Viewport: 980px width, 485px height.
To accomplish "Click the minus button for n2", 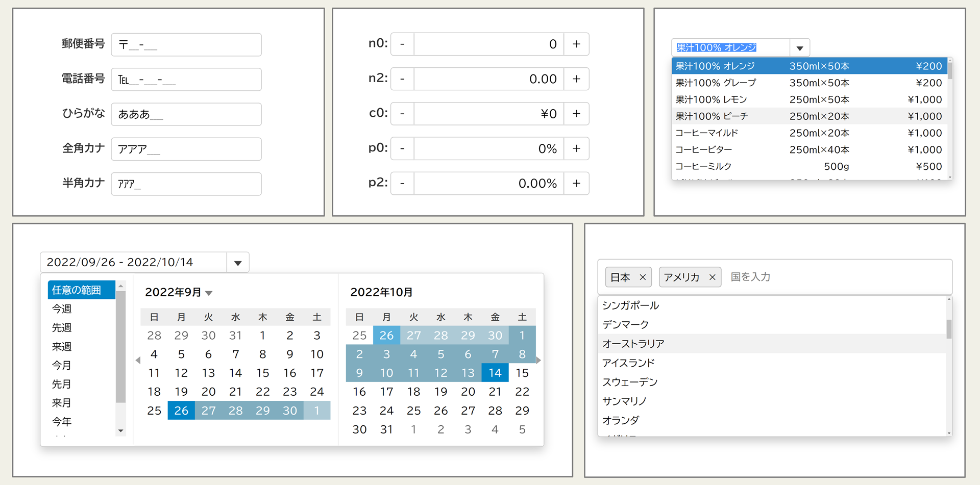I will point(402,79).
